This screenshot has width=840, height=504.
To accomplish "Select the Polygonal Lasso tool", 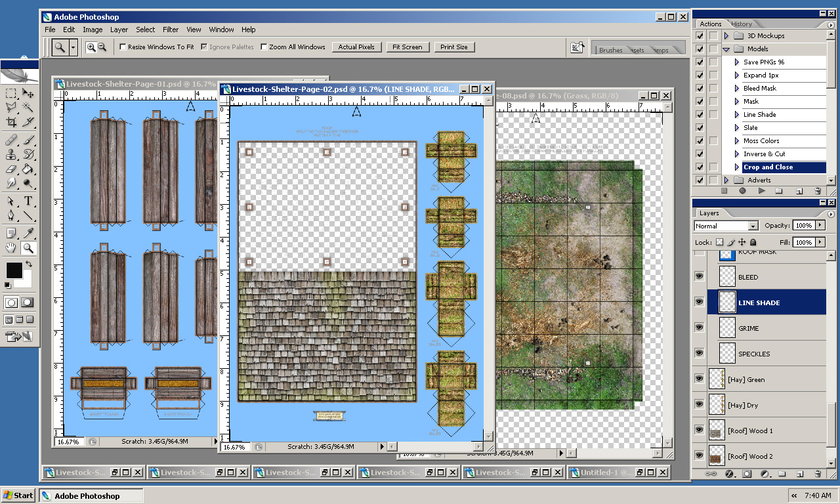I will click(11, 107).
